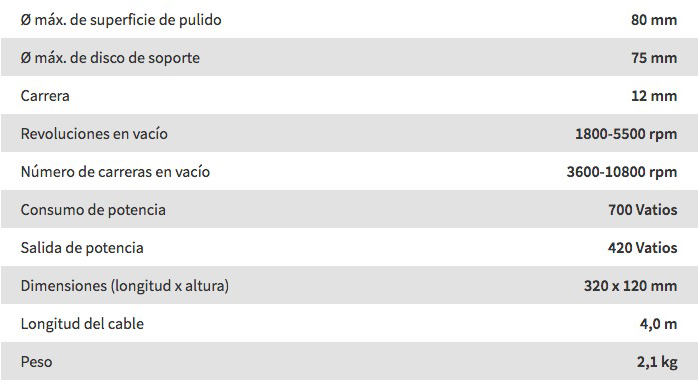The image size is (699, 381).
Task: Click the 'Número de carreras en vacío' label
Action: click(x=115, y=172)
